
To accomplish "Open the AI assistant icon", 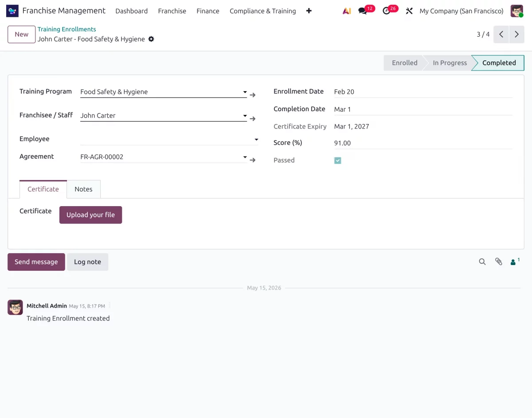I will point(347,11).
